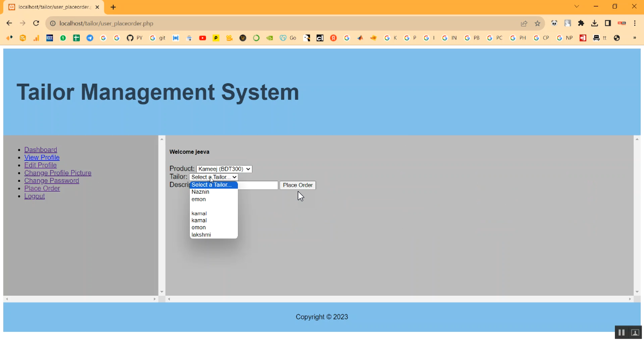Go to the Dashboard sidebar link
Image resolution: width=644 pixels, height=341 pixels.
(x=40, y=150)
